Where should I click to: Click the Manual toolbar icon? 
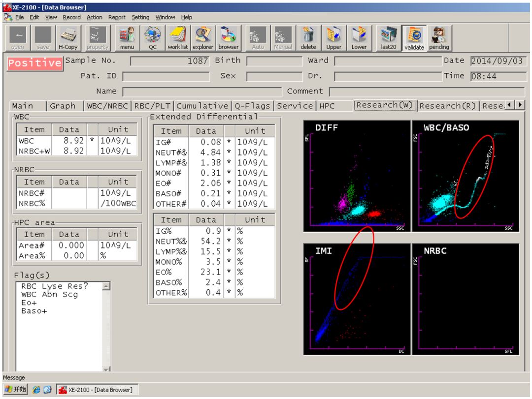click(x=283, y=38)
